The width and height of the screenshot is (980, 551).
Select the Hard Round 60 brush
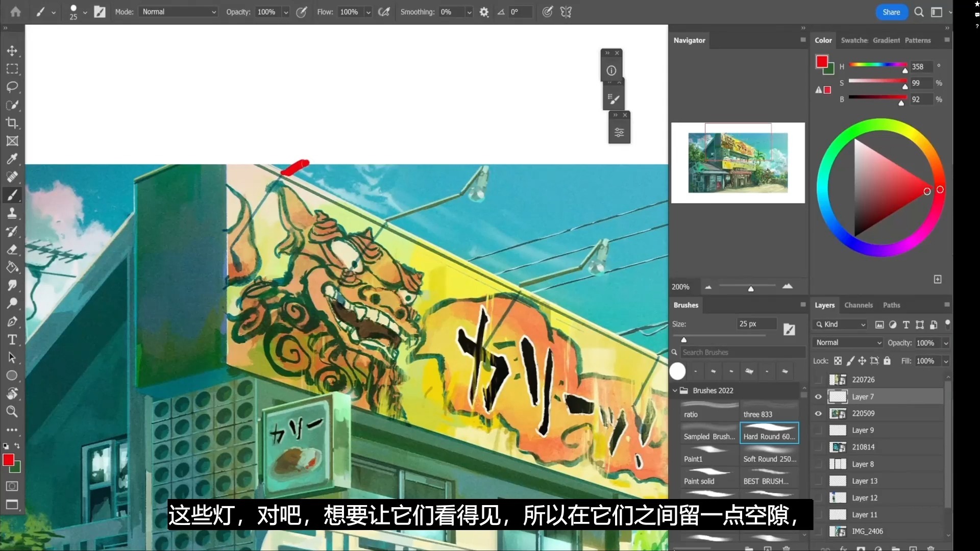click(769, 433)
